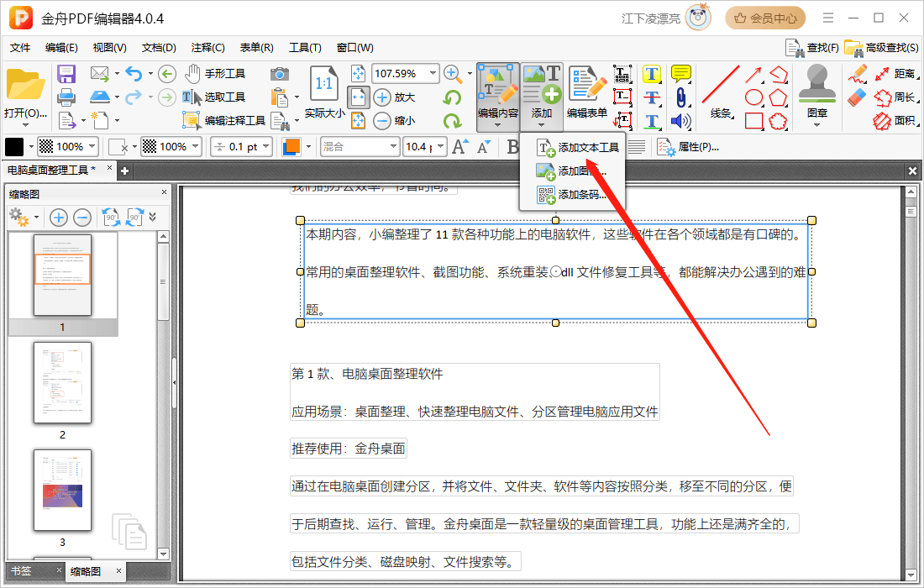Select the eraser tool icon
This screenshot has height=588, width=924.
pyautogui.click(x=857, y=97)
